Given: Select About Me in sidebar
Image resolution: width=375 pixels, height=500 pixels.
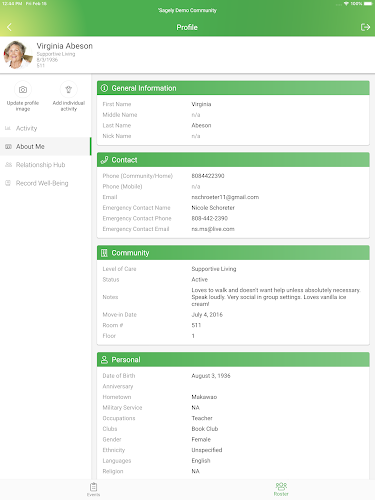Looking at the screenshot, I should coord(46,146).
